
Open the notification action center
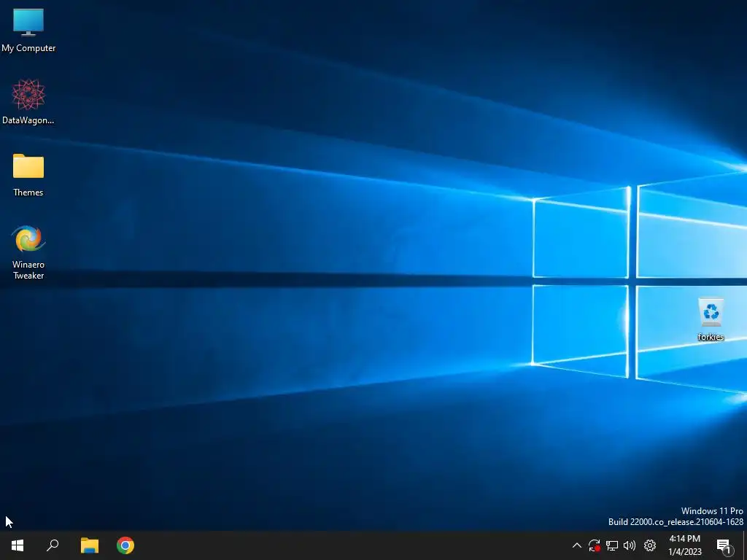point(724,545)
